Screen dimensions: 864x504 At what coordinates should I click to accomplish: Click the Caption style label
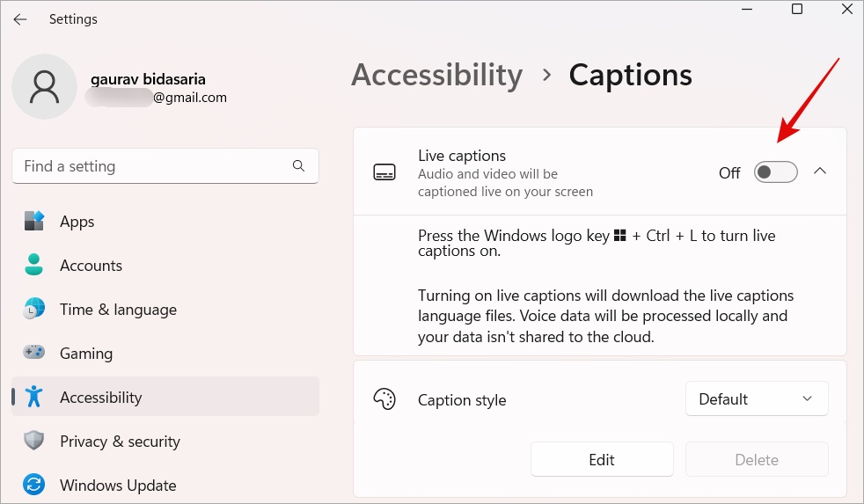pos(462,400)
